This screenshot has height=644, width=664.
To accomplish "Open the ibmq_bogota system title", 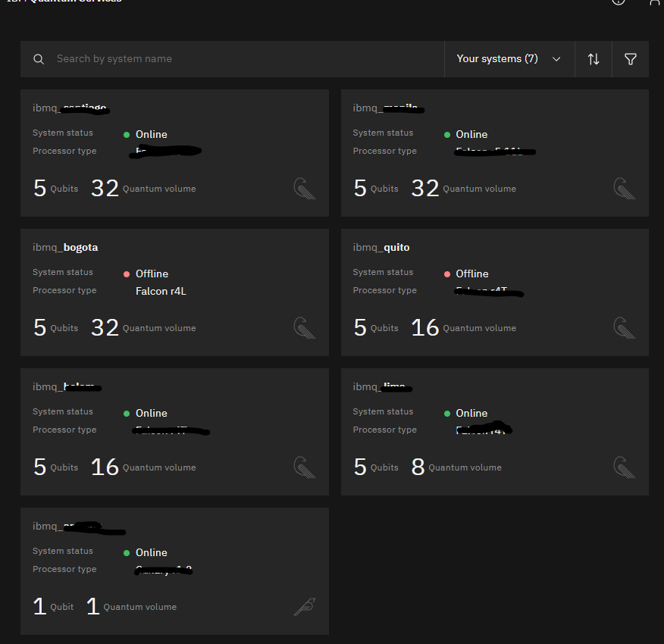I will tap(65, 247).
